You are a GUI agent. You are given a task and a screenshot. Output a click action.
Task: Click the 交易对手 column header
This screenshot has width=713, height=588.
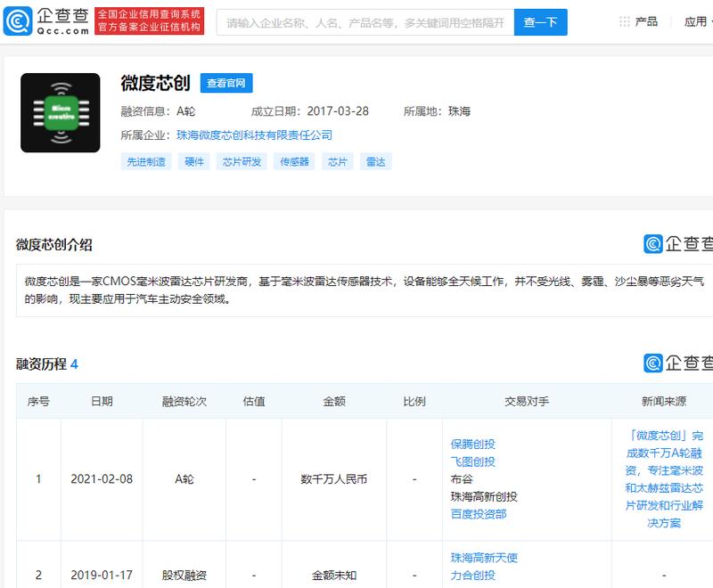527,401
